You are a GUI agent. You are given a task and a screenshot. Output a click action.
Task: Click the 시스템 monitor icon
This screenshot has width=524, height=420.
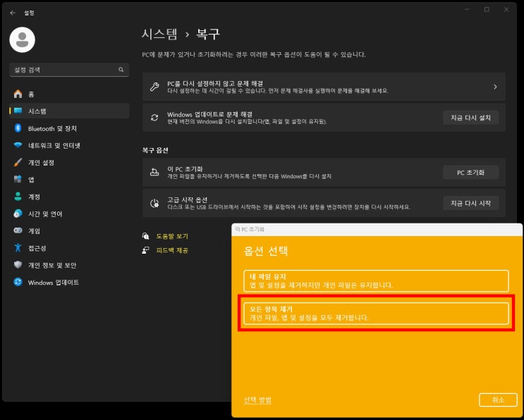18,111
